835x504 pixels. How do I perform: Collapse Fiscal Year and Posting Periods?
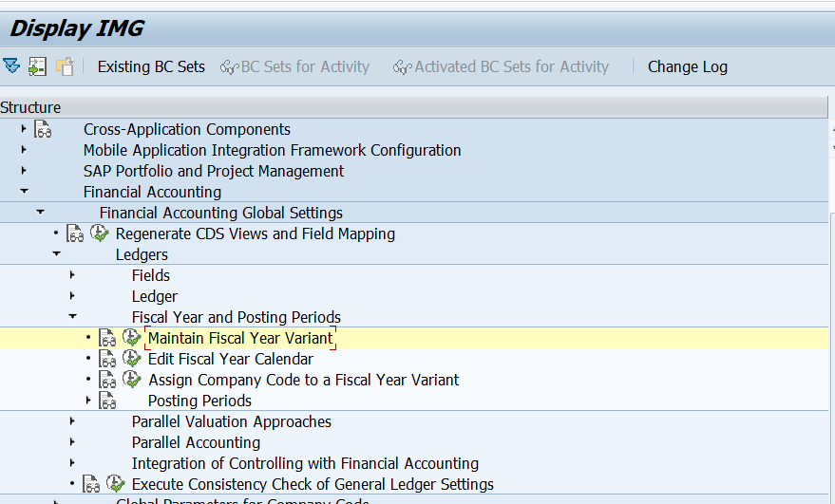pyautogui.click(x=73, y=316)
